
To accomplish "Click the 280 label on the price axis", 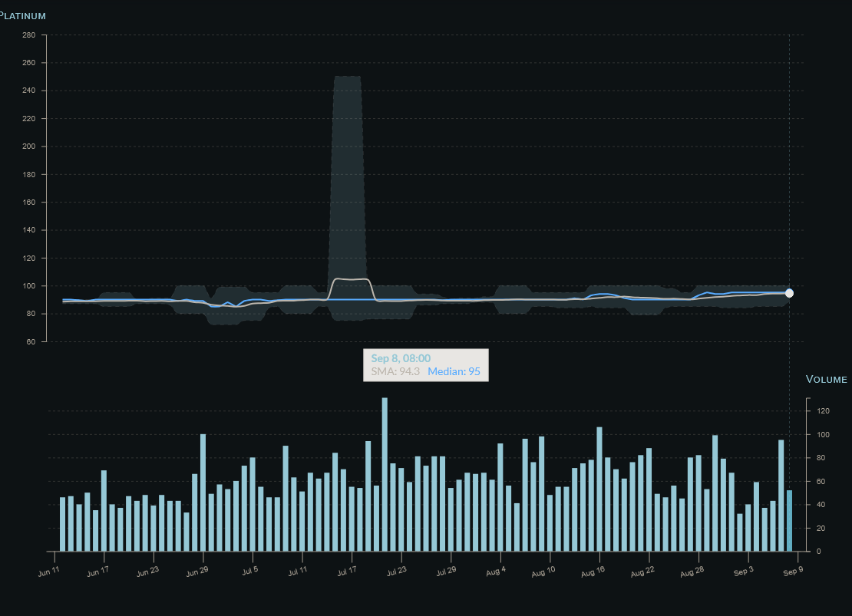I will [29, 35].
